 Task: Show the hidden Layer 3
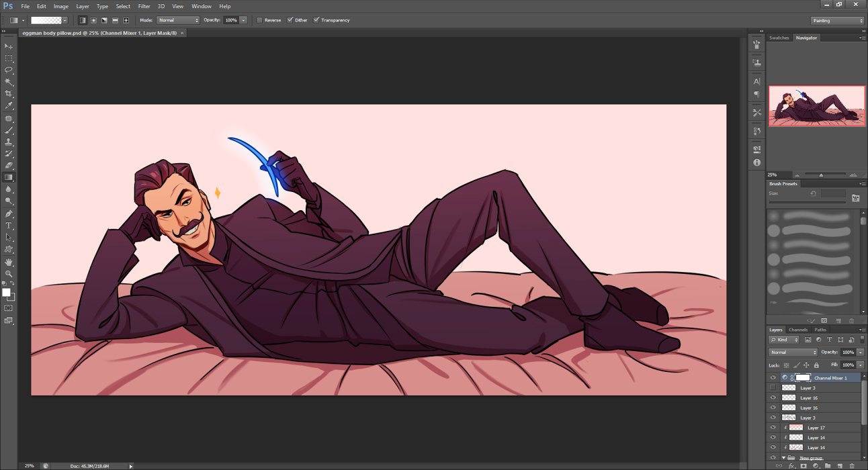pos(773,387)
